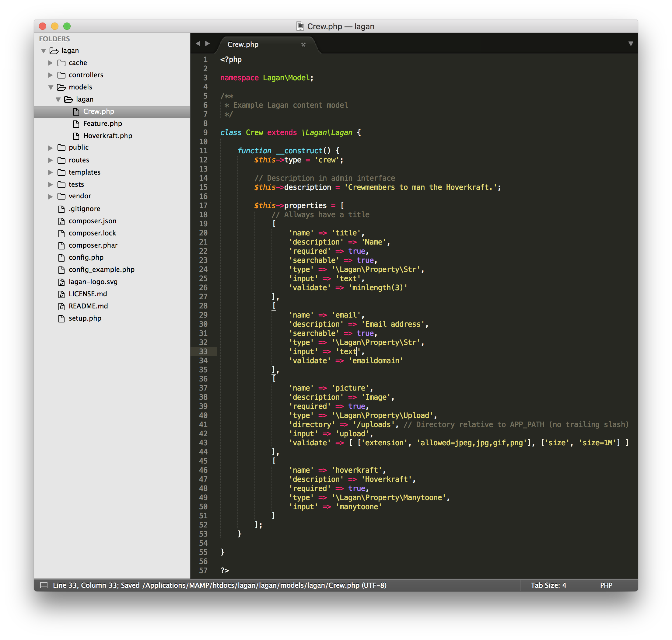
Task: Open Crew.php in the sidebar
Action: point(112,112)
